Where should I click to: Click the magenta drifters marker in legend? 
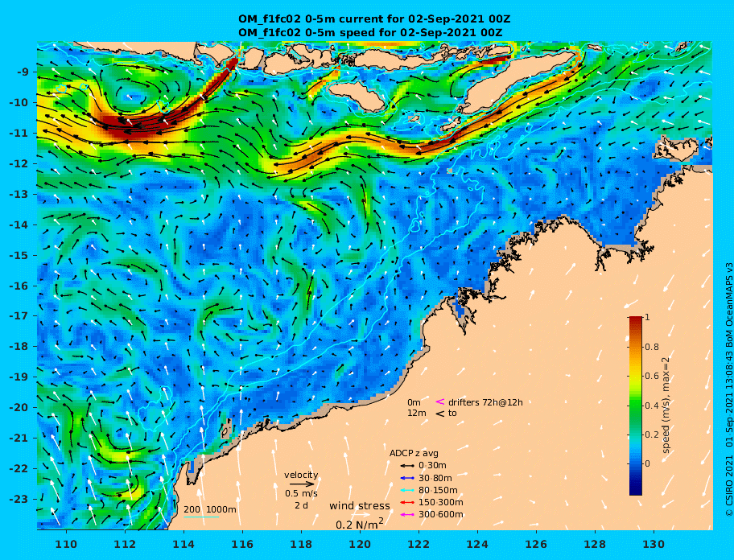click(x=440, y=401)
